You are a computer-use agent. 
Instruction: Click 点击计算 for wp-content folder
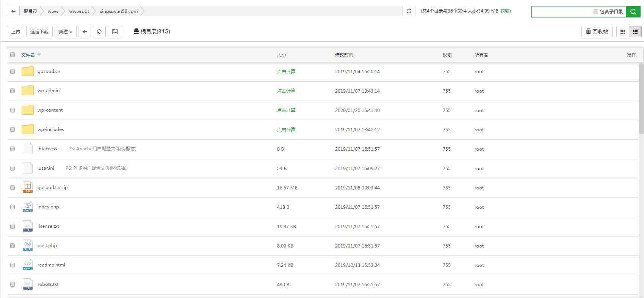point(286,110)
